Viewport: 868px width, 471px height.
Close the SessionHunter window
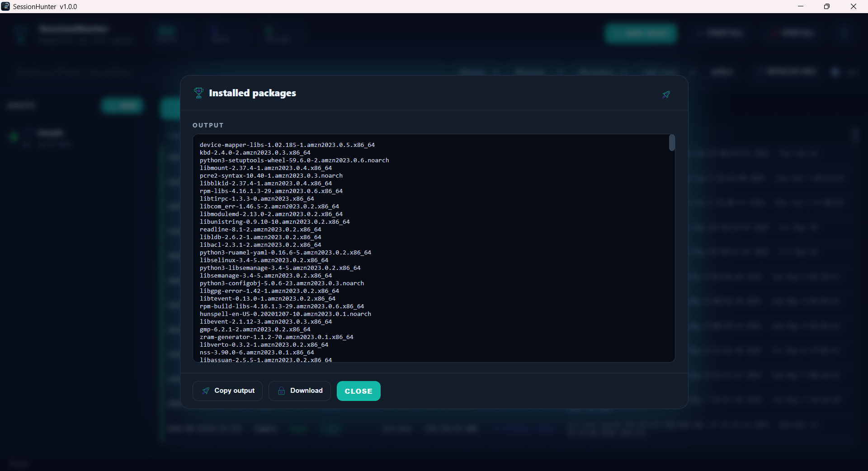[854, 6]
